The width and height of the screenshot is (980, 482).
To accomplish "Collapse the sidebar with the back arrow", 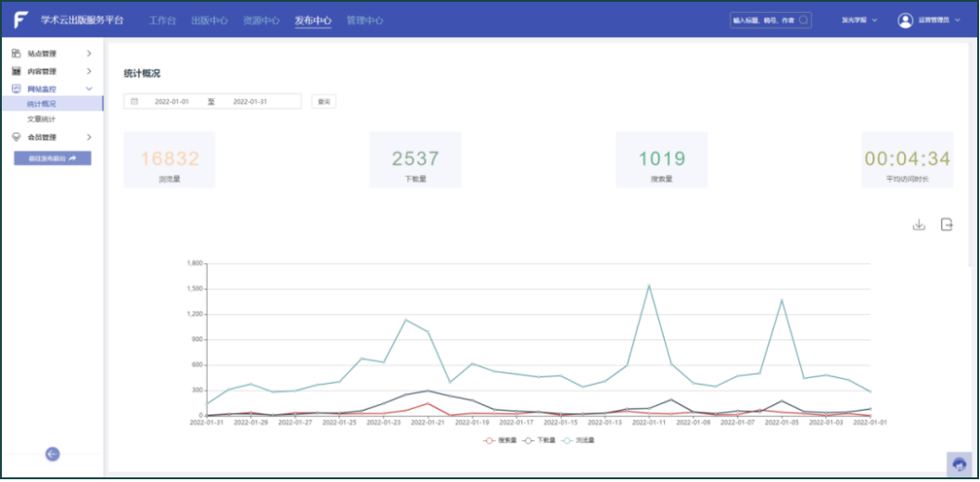I will tap(53, 453).
